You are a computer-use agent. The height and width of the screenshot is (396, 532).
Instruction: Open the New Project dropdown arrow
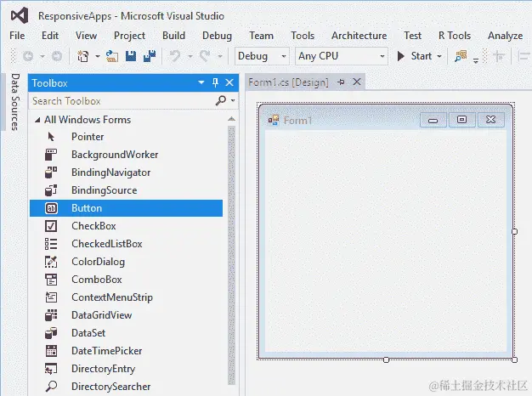[98, 56]
